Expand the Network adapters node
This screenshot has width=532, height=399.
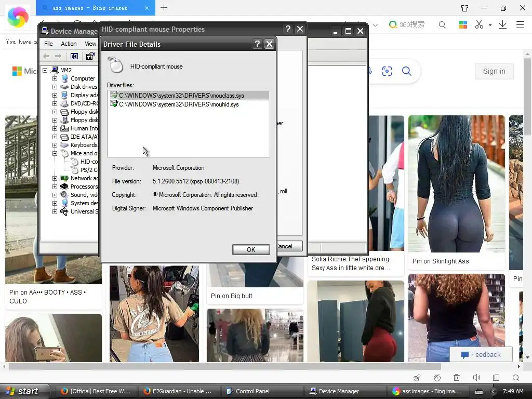(x=55, y=179)
